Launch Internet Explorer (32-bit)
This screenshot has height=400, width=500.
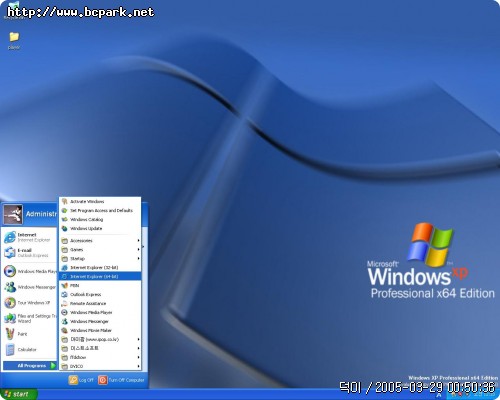point(100,268)
